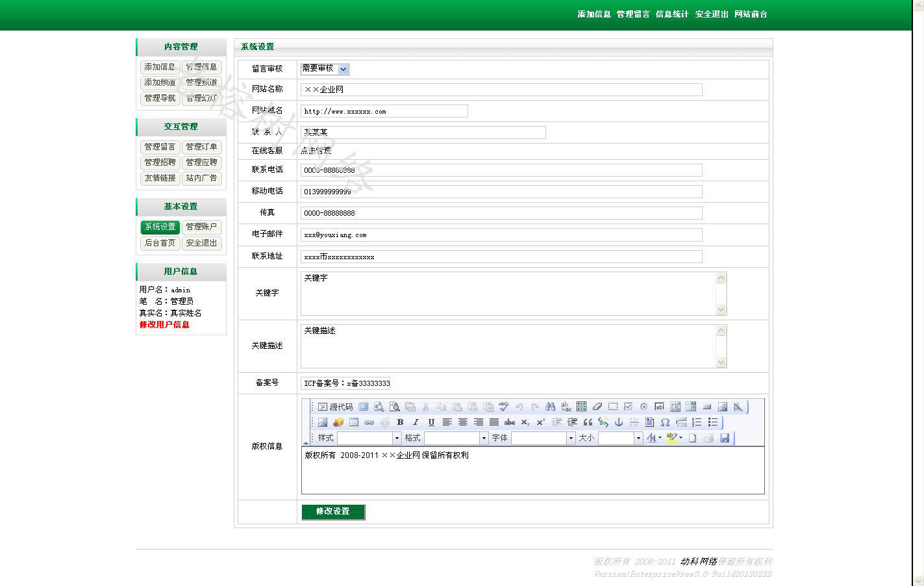Click in the 版权信息 editor text area
Screen dimensions: 924x586
tap(532, 470)
